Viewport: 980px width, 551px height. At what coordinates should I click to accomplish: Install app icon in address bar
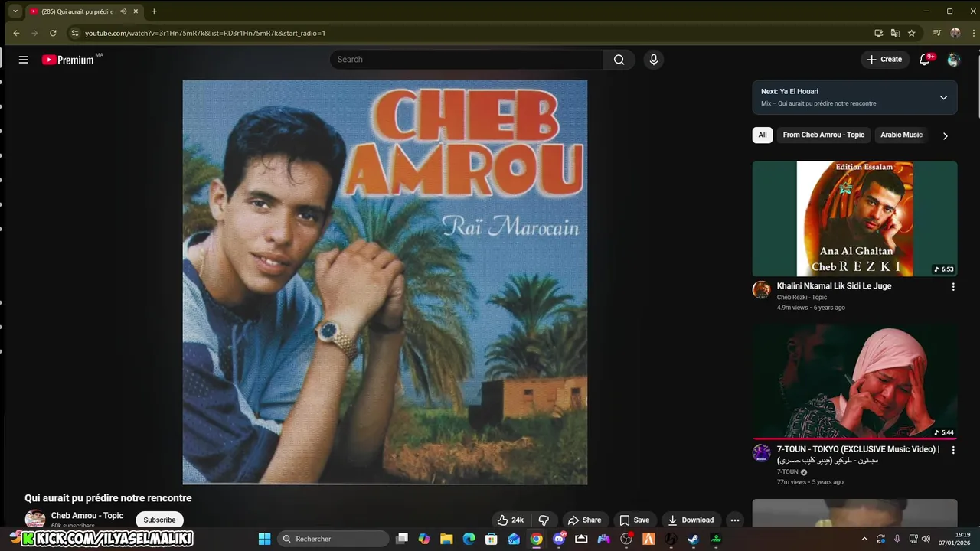click(879, 33)
